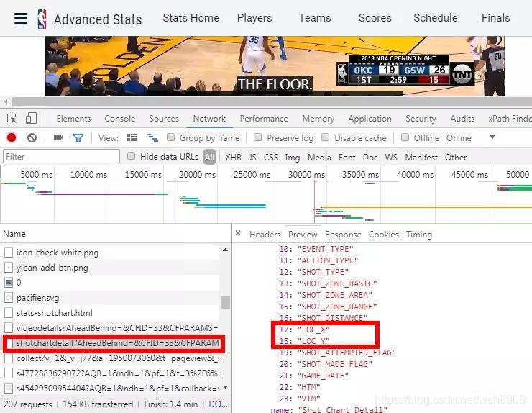Filter requests by Media
Viewport: 532px width, 413px height.
[319, 158]
